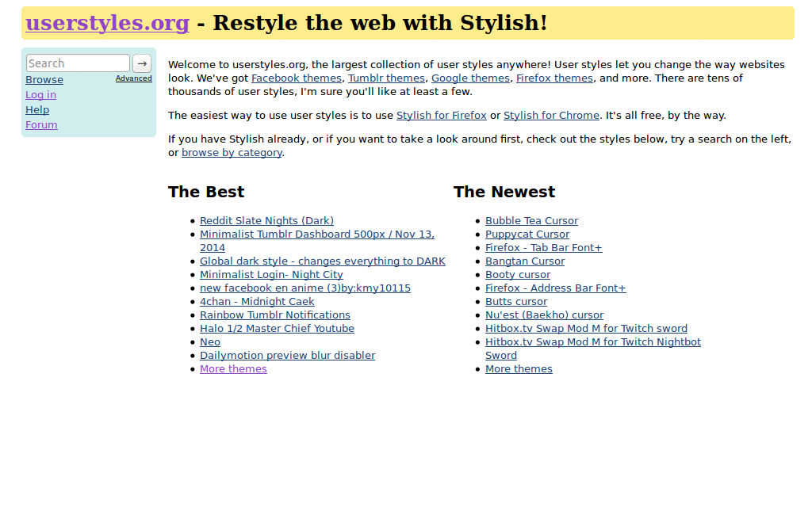Viewport: 812px width, 511px height.
Task: Click More themes under The Newest
Action: tap(519, 368)
